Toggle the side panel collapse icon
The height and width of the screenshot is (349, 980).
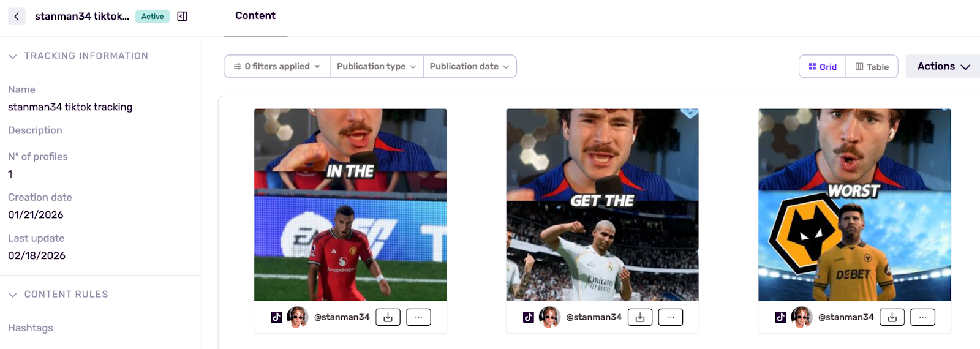pyautogui.click(x=182, y=17)
